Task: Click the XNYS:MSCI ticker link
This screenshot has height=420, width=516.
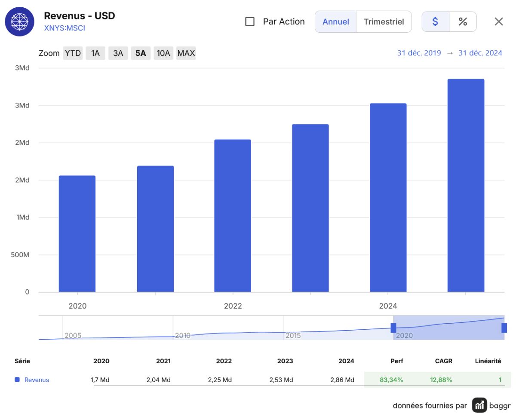Action: click(64, 28)
